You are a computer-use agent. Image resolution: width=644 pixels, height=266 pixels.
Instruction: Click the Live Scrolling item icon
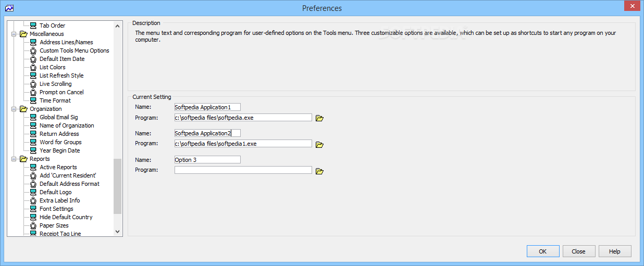click(33, 84)
